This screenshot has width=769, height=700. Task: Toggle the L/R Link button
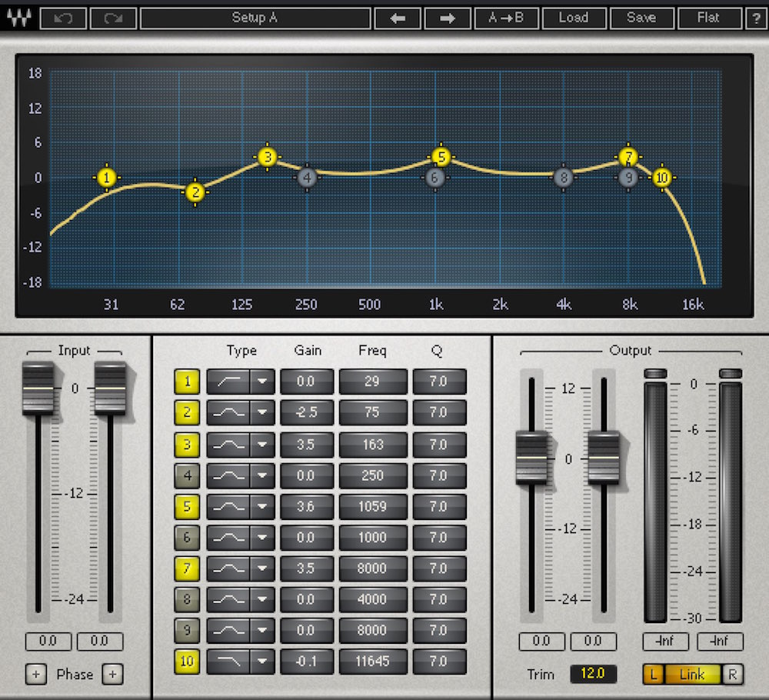coord(692,675)
